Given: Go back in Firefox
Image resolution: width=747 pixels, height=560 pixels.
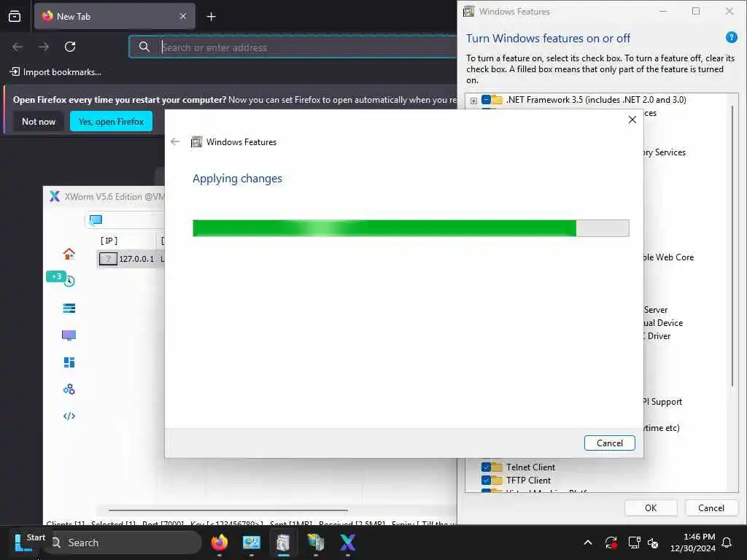Looking at the screenshot, I should pos(18,47).
